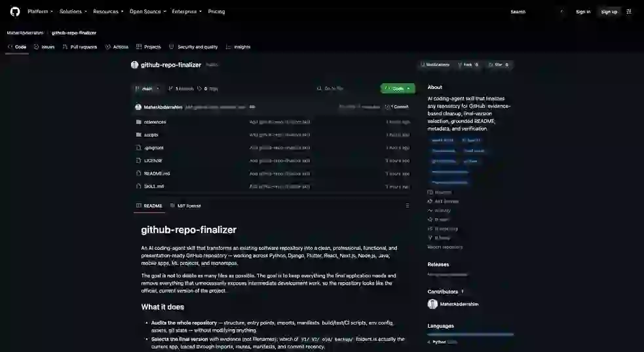Open the Activity link in About sidebar
644x352 pixels.
439,211
